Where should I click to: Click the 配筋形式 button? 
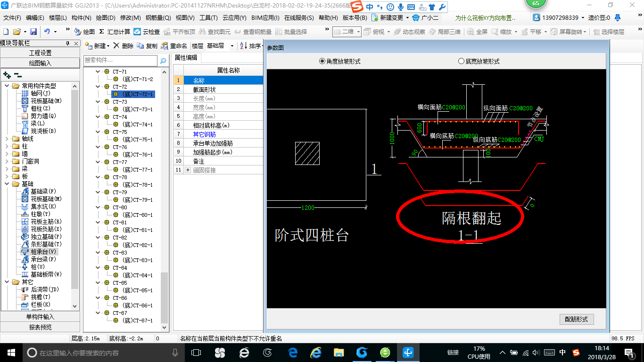coord(576,319)
